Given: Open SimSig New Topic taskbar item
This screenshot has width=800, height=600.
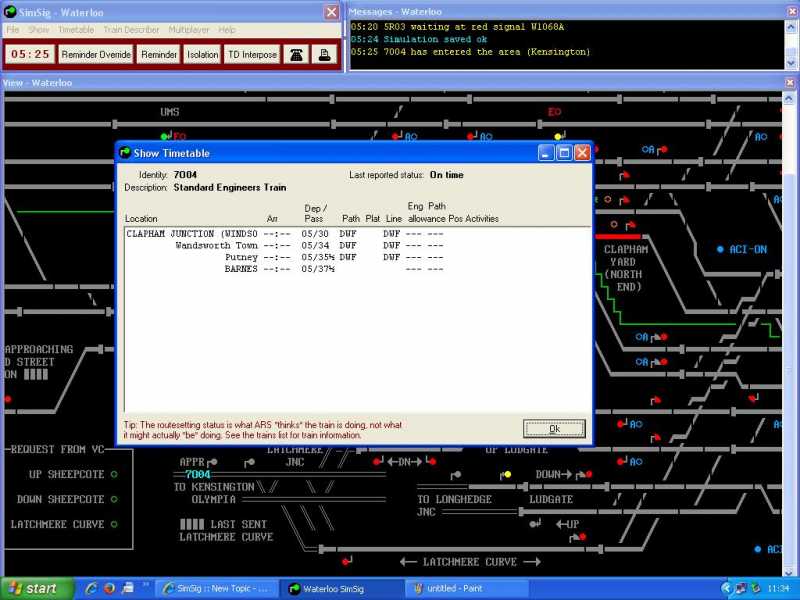Looking at the screenshot, I should [x=216, y=589].
